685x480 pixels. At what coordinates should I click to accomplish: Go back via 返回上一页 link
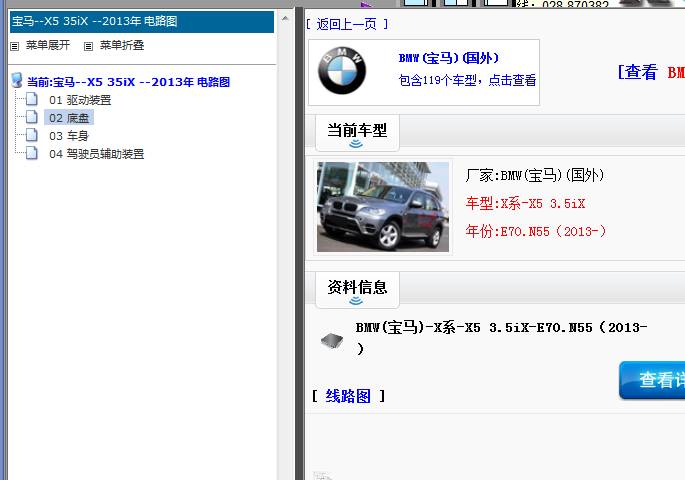(x=347, y=24)
